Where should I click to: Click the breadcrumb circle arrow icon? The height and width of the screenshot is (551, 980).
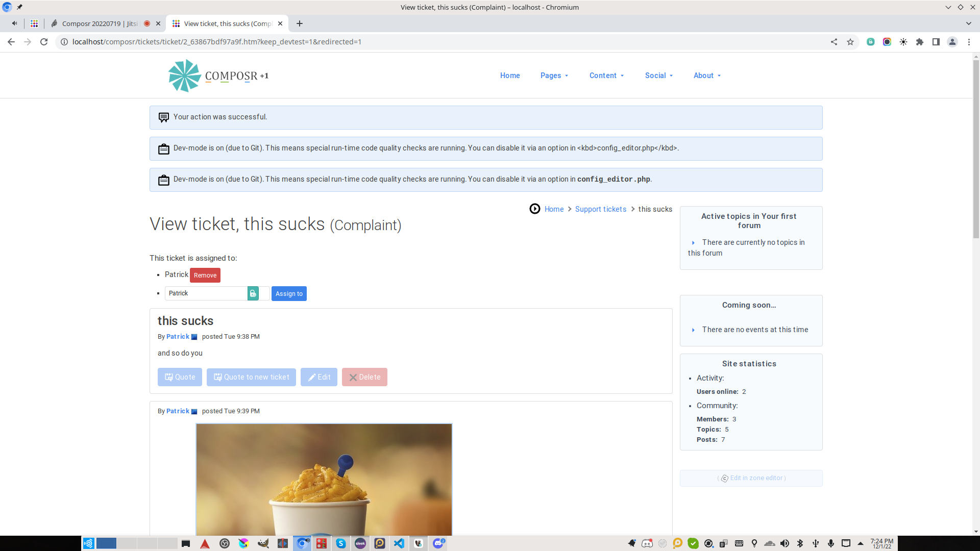pos(534,209)
